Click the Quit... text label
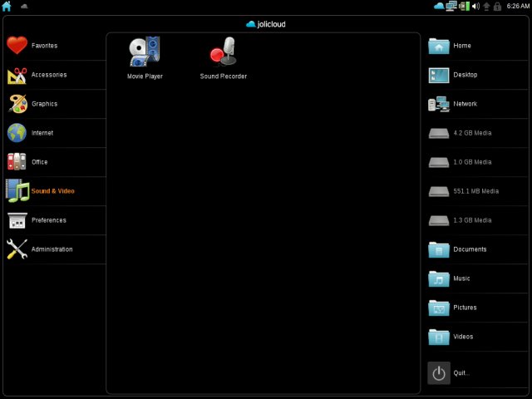The width and height of the screenshot is (532, 399). [x=461, y=373]
